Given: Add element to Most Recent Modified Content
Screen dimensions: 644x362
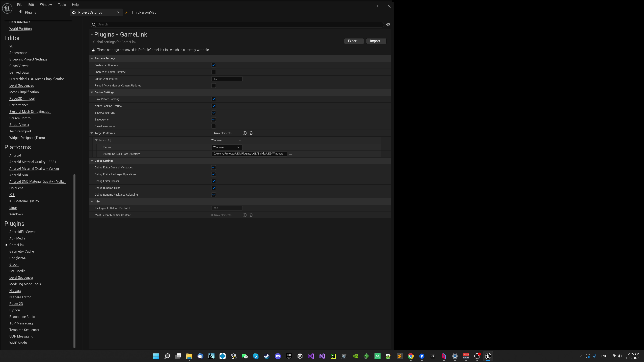Looking at the screenshot, I should point(245,215).
